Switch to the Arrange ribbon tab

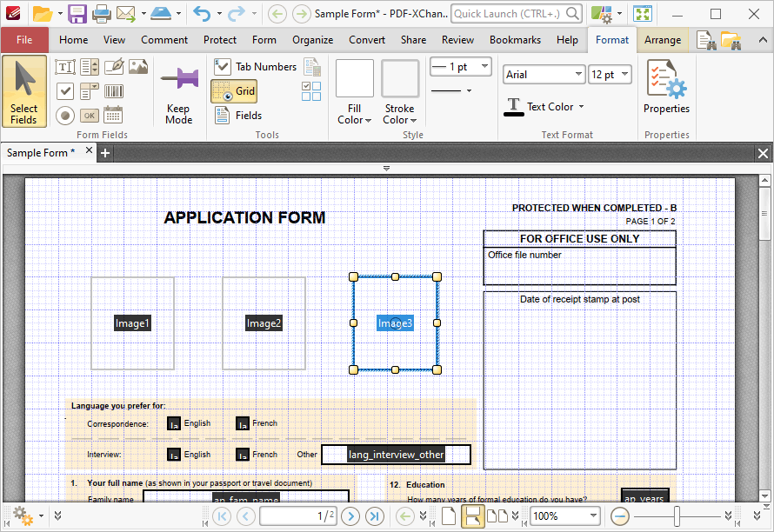[x=663, y=40]
